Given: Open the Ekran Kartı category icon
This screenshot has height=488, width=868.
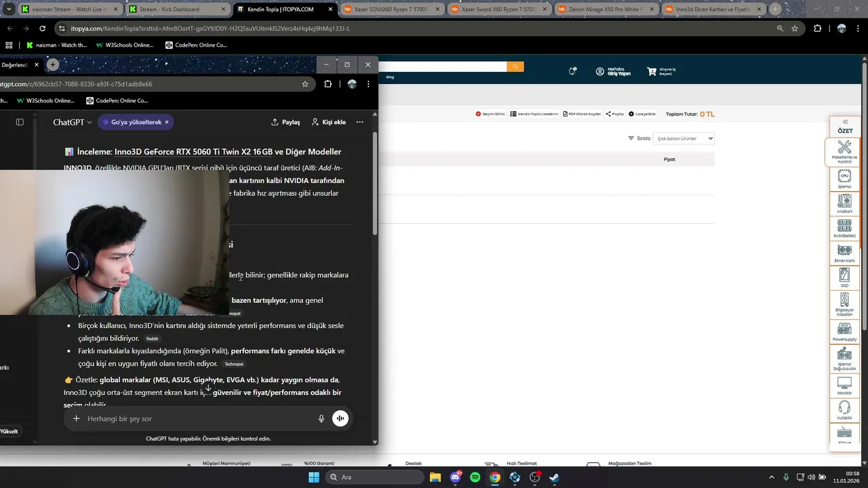Looking at the screenshot, I should click(x=844, y=253).
